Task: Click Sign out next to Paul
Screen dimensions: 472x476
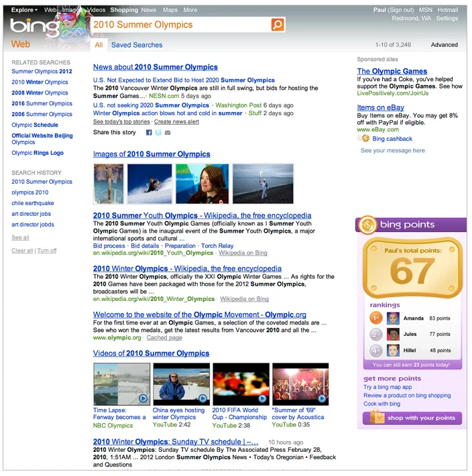Action: coord(401,10)
